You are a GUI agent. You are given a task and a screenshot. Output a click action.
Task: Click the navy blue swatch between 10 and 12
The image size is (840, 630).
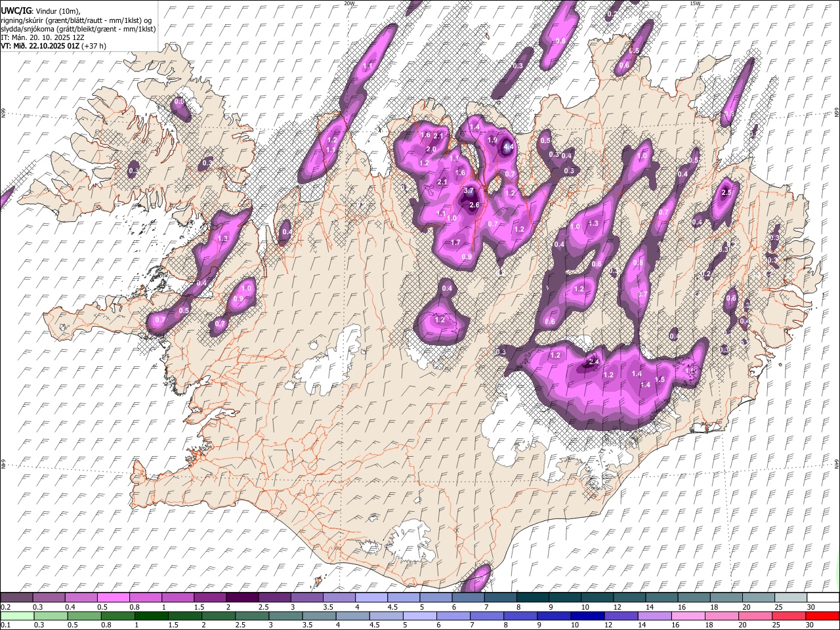pos(587,616)
